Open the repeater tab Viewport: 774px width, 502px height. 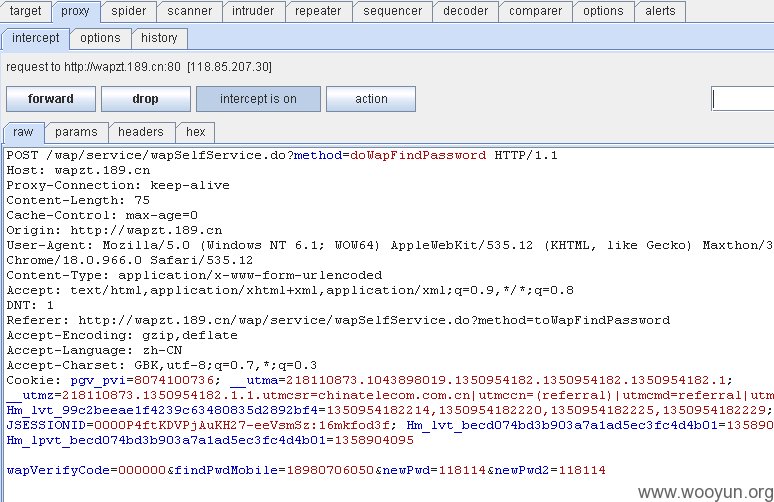tap(318, 11)
